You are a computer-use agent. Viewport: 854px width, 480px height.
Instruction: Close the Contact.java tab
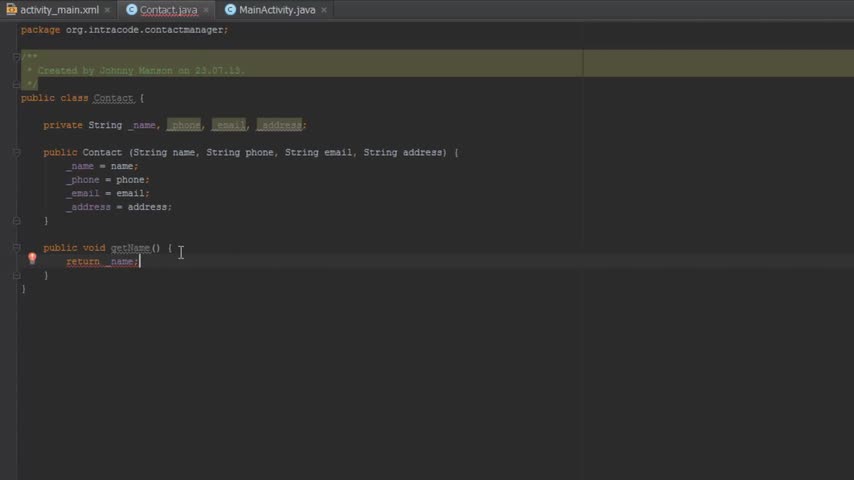[x=206, y=10]
